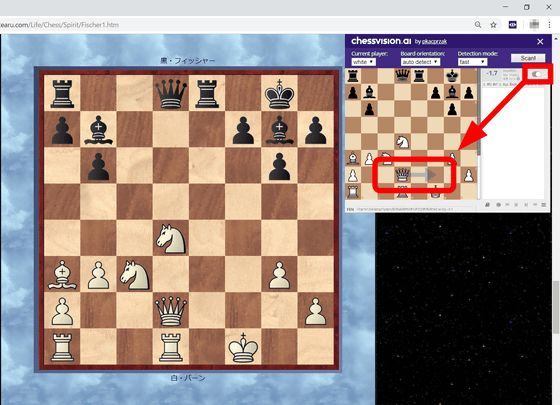Image resolution: width=560 pixels, height=405 pixels.
Task: Select the black pawn on b6 of large board
Action: pyautogui.click(x=98, y=166)
